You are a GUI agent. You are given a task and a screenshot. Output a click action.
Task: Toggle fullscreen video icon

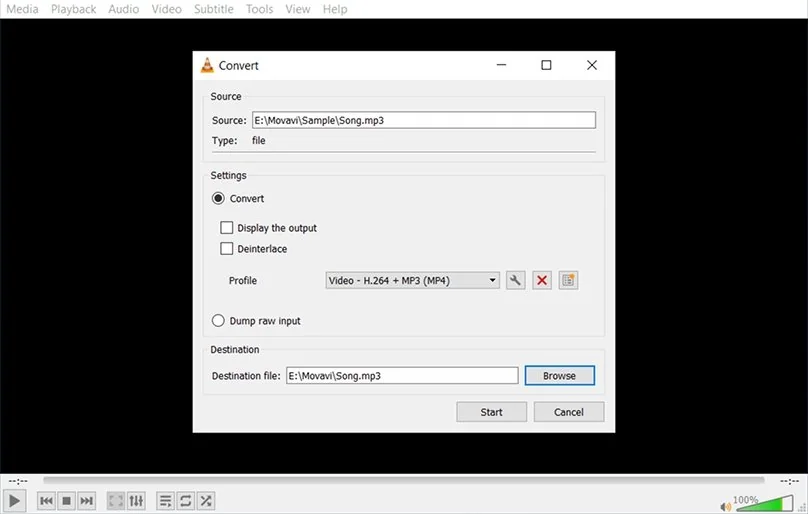pyautogui.click(x=116, y=501)
